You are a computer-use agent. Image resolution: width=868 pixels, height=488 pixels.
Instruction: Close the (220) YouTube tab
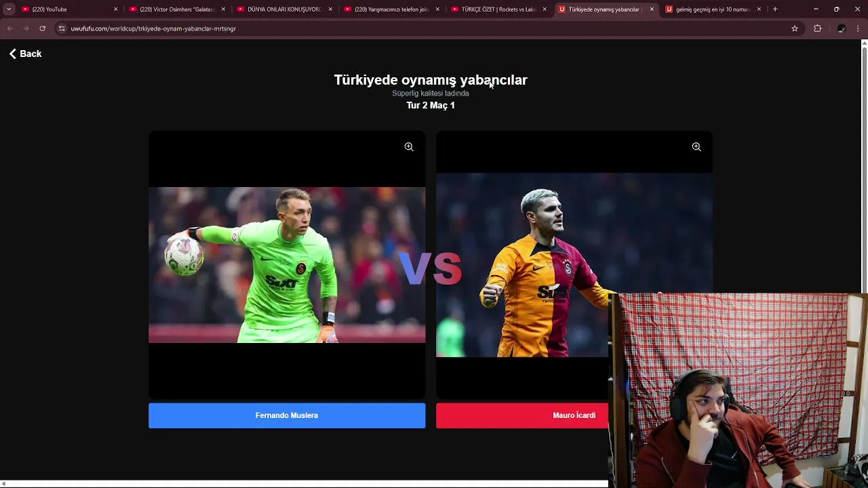(x=116, y=9)
